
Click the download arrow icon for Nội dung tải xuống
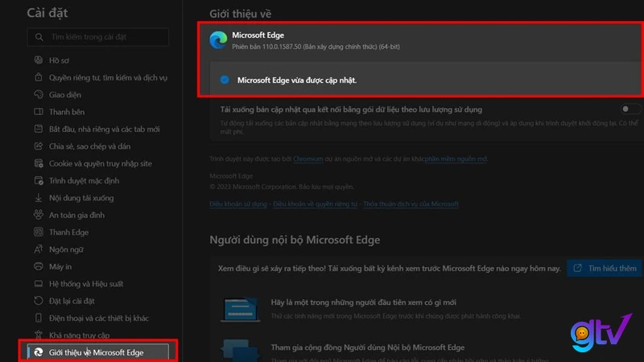(38, 198)
